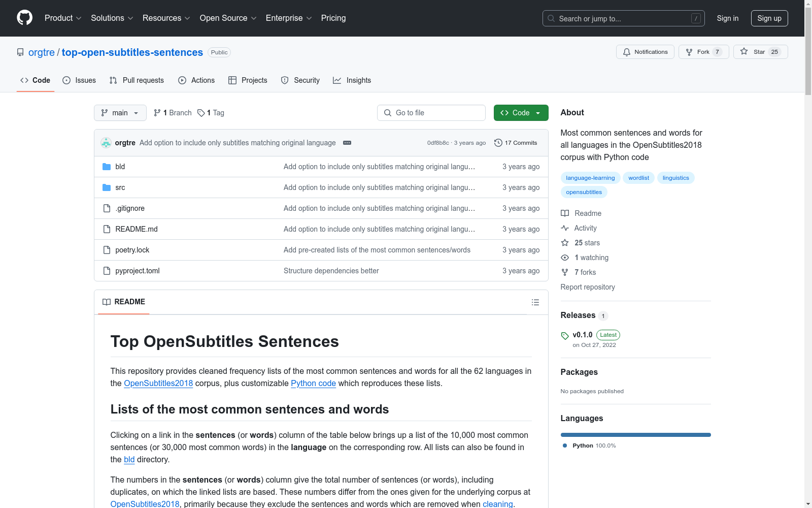Open the Projects tab
Image resolution: width=812 pixels, height=508 pixels.
coord(248,80)
